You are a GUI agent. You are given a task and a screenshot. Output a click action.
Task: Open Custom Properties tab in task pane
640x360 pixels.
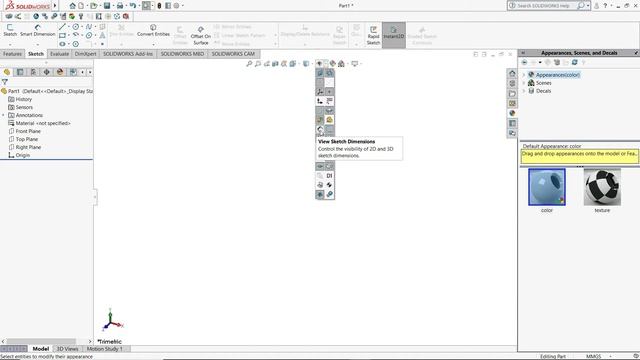[x=512, y=123]
